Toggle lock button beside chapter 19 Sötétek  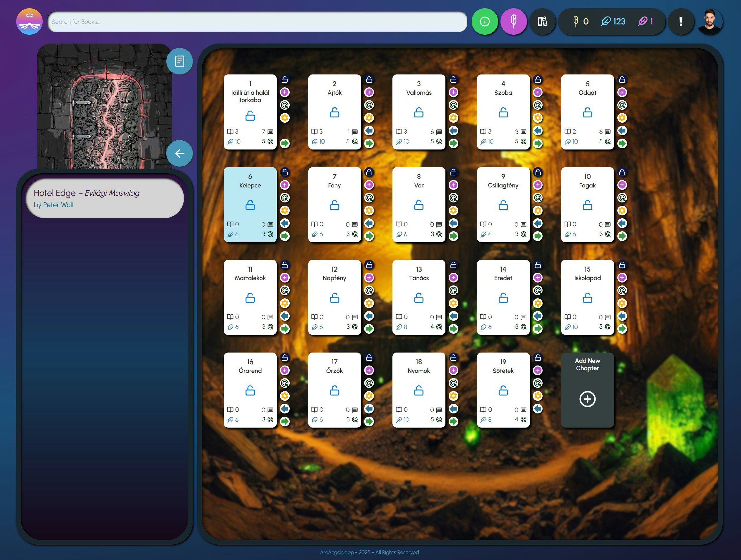coord(537,358)
